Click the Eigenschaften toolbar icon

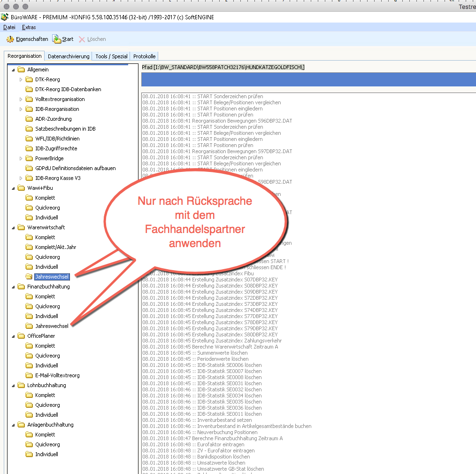click(10, 39)
